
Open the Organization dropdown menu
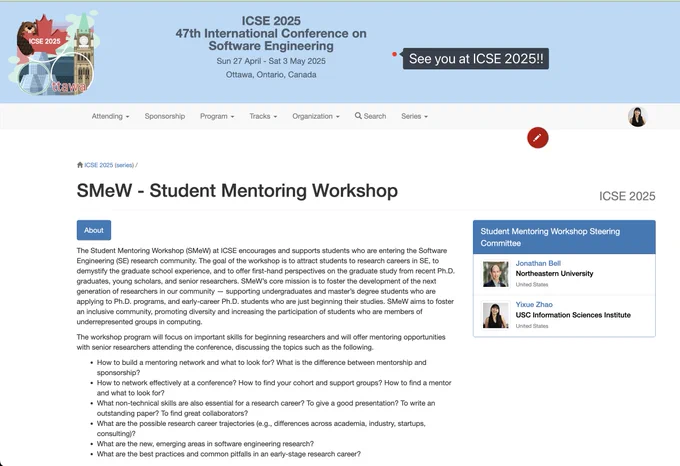coord(316,116)
